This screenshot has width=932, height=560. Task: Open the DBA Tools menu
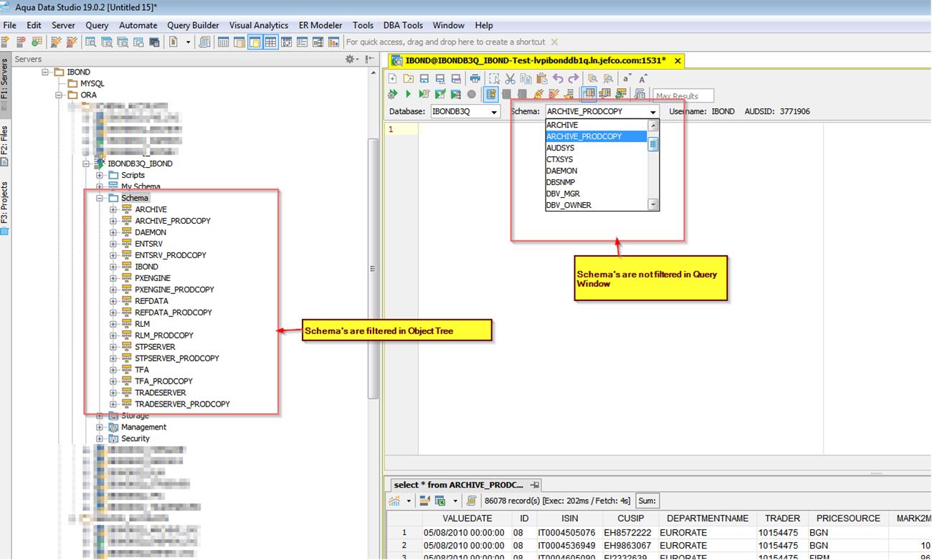(403, 25)
